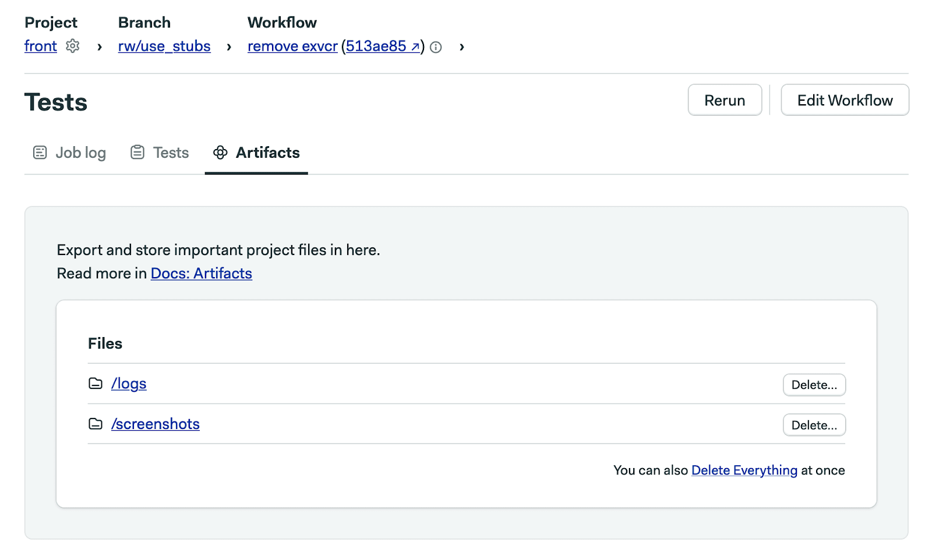
Task: Open the Docs: Artifacts documentation link
Action: pos(201,273)
